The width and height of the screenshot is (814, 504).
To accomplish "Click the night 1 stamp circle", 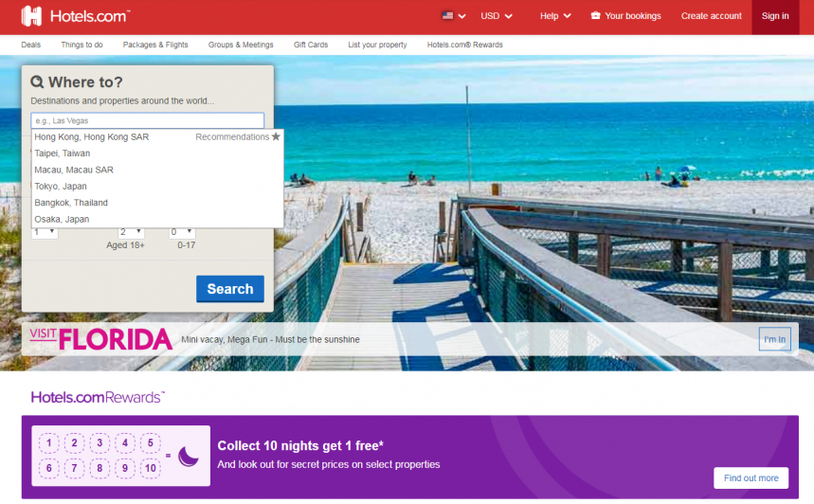I will tap(48, 442).
